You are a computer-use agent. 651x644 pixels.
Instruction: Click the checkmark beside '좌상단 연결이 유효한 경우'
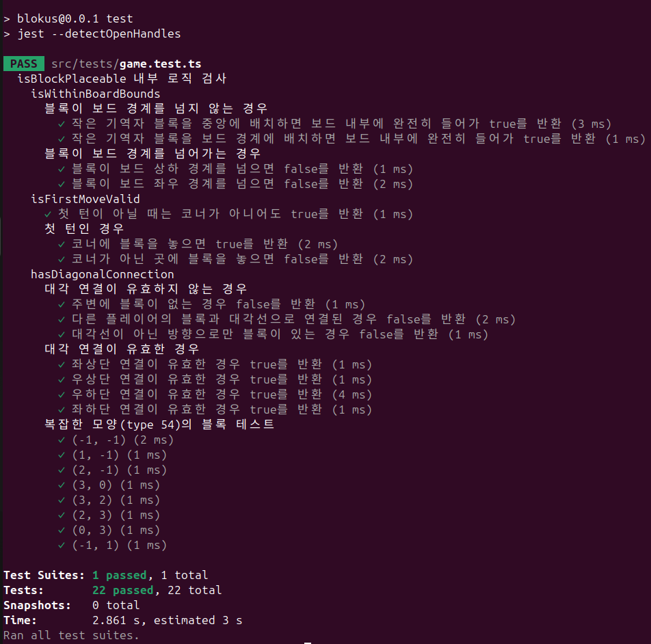62,365
